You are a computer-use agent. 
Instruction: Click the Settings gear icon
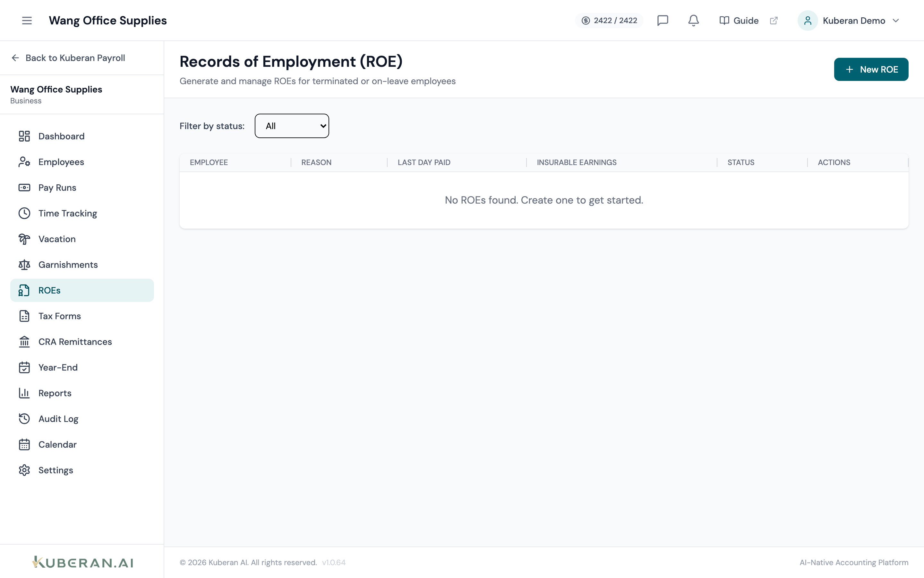tap(24, 470)
